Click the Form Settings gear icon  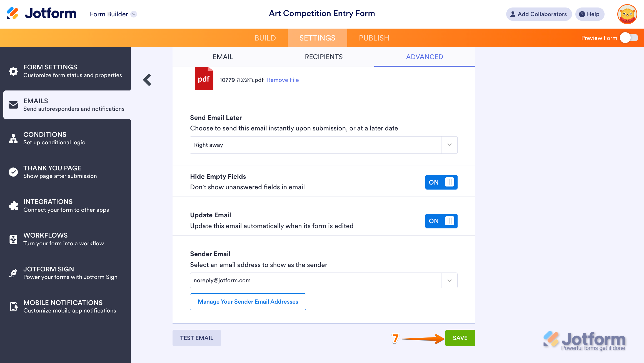tap(13, 71)
